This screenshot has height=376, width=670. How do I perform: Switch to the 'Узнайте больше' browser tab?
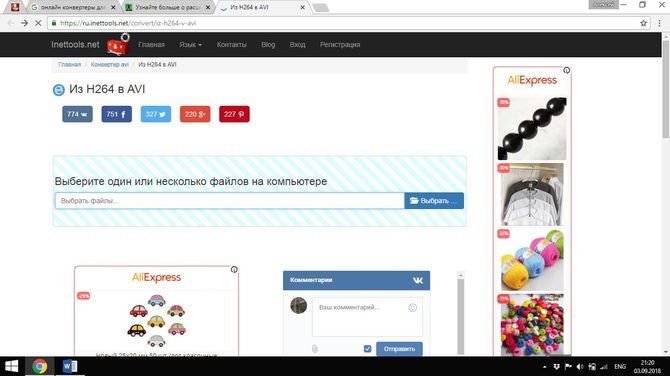(x=168, y=7)
